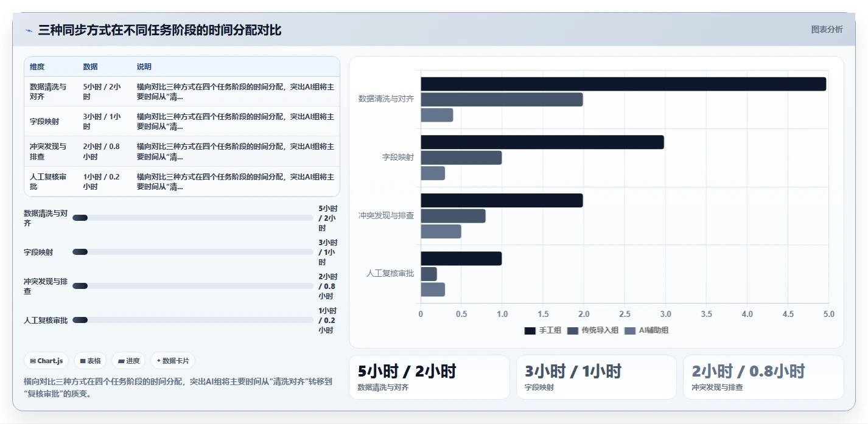The width and height of the screenshot is (868, 424).
Task: Click x-axis tick value 2.5
Action: 625,314
